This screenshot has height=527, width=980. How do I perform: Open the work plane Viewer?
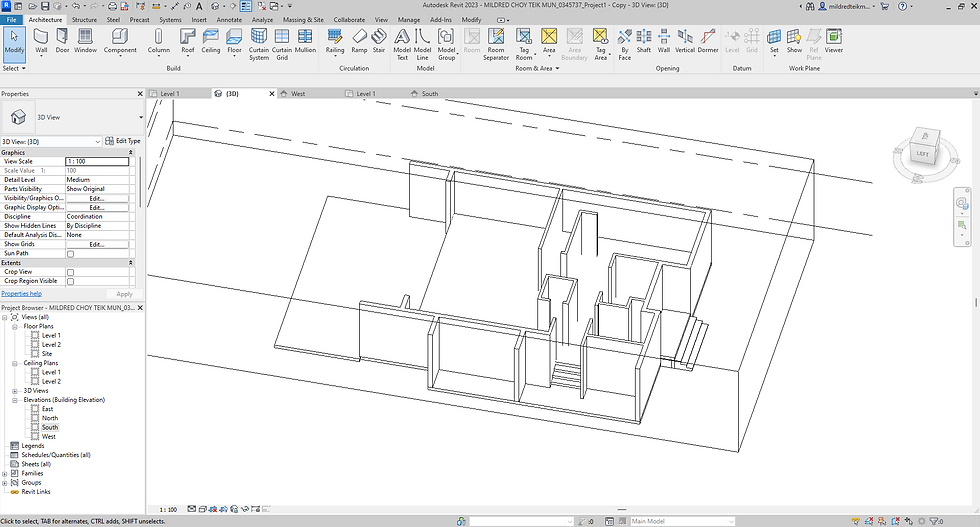[x=833, y=41]
